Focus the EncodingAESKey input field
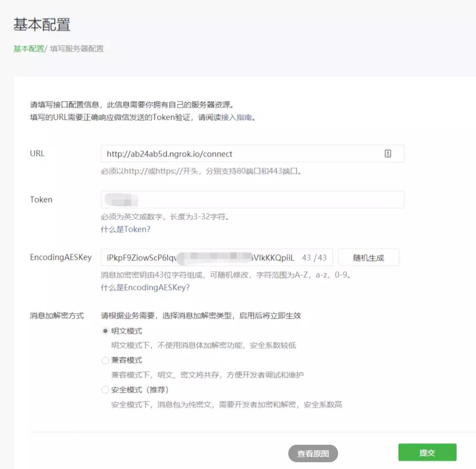Viewport: 476px width, 469px height. 217,258
